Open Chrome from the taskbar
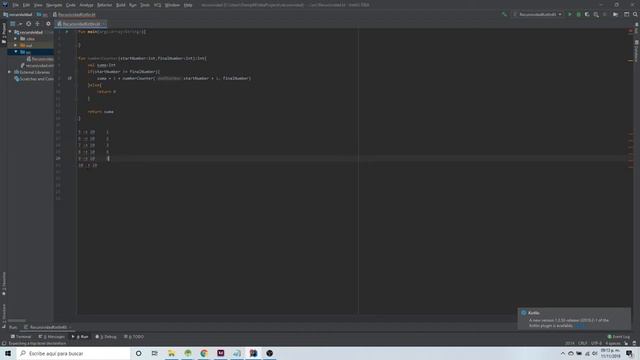640x360 pixels. [x=204, y=353]
